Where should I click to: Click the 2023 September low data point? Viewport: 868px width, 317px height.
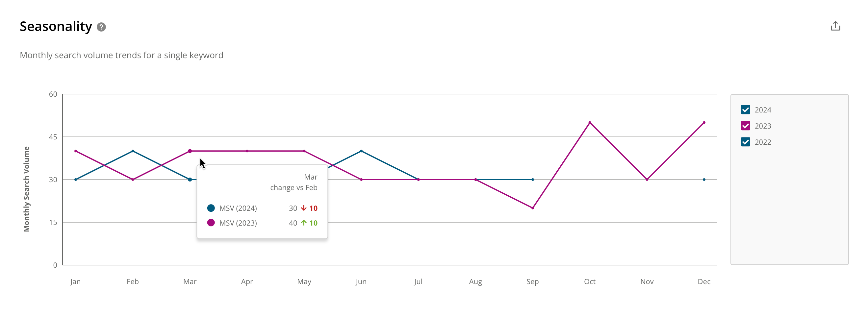(x=533, y=208)
